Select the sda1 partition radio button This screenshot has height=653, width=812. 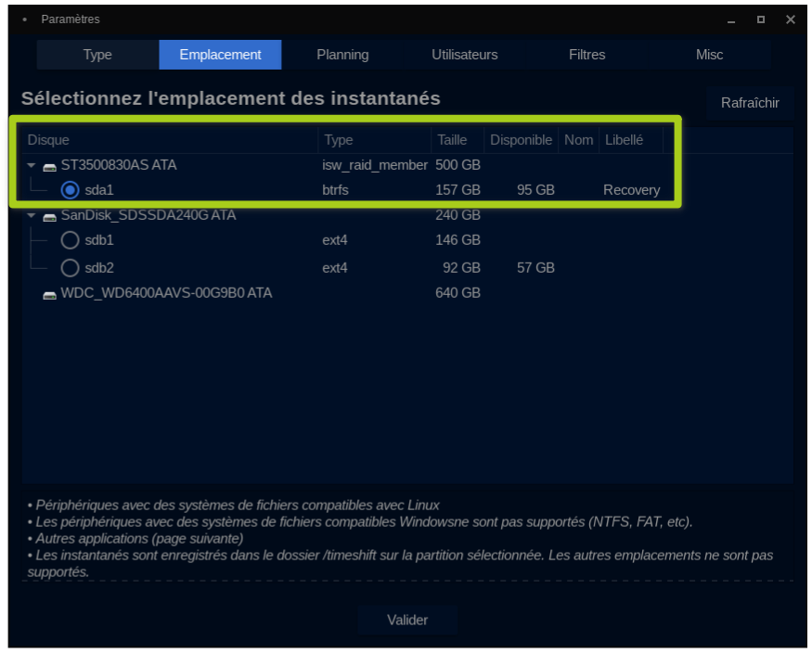point(70,190)
